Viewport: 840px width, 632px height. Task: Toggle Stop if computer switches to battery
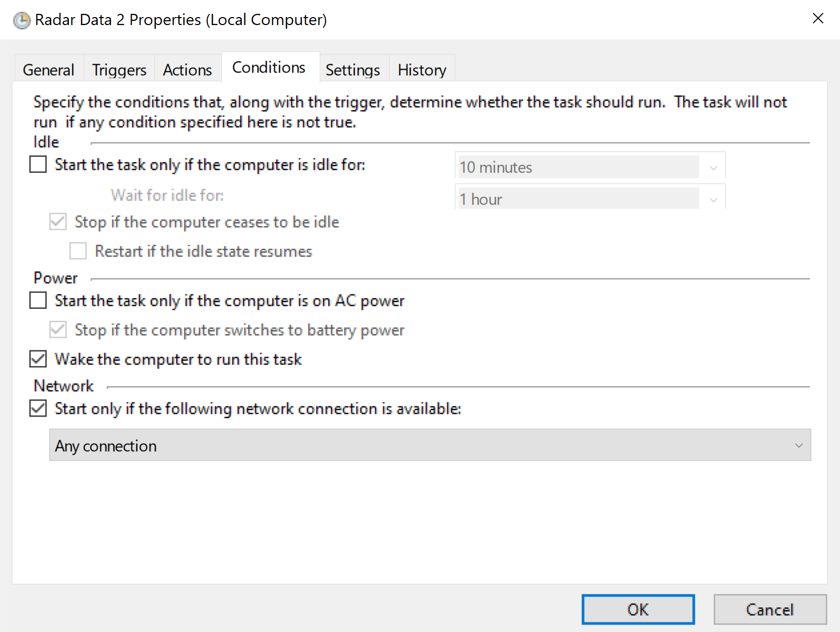[58, 330]
